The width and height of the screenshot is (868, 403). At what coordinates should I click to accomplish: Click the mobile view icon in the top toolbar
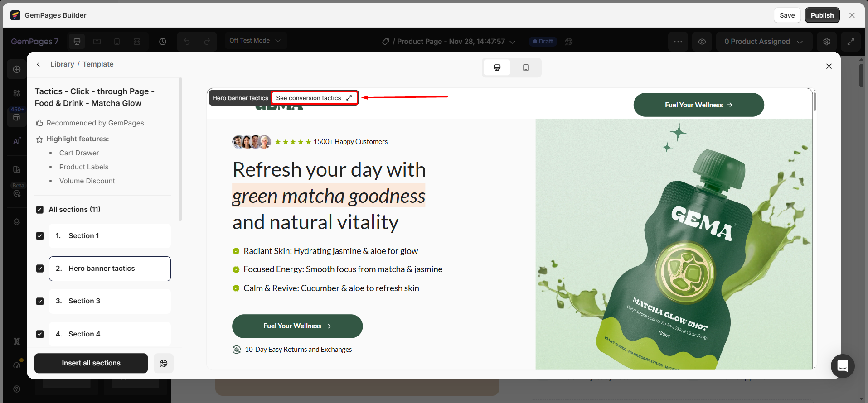(117, 42)
